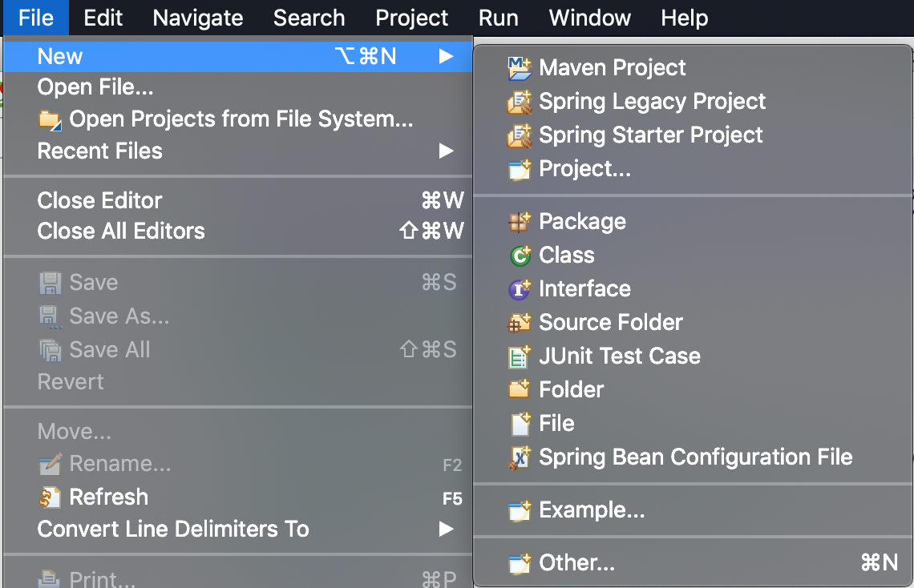Select JUnit Test Case entry
Viewport: 914px width, 588px height.
point(693,356)
